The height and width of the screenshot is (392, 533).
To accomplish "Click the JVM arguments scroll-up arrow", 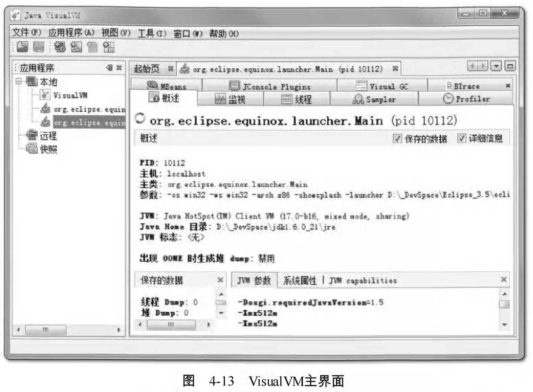I will pos(505,294).
